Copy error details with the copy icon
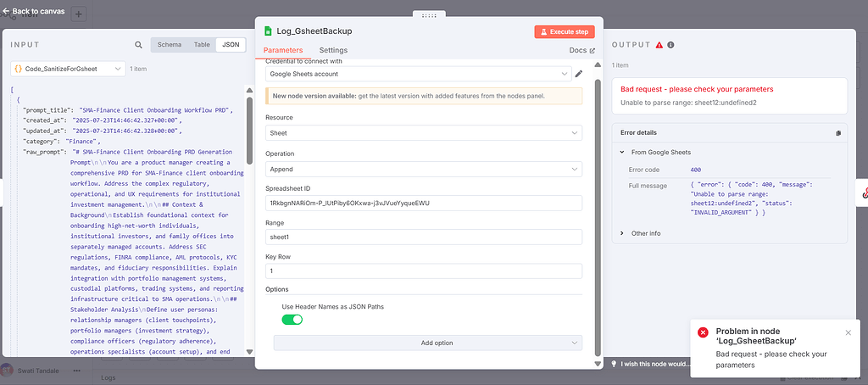The image size is (868, 385). coord(837,133)
